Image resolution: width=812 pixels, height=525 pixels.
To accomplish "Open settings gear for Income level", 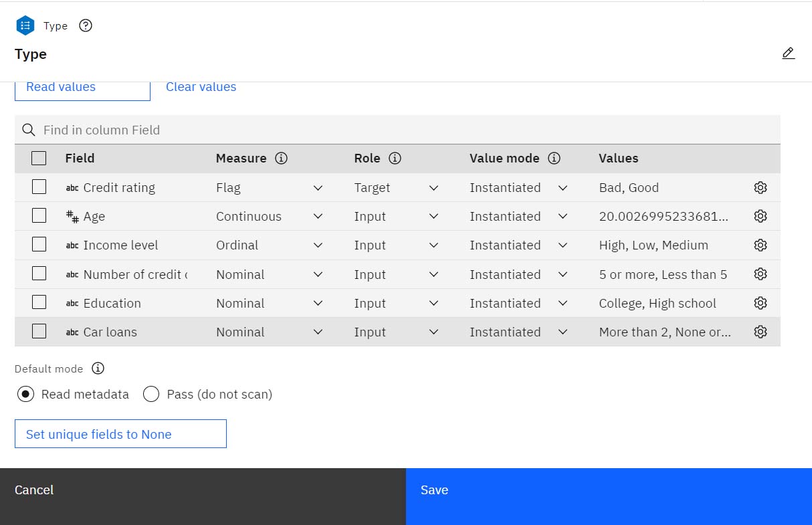I will click(760, 245).
